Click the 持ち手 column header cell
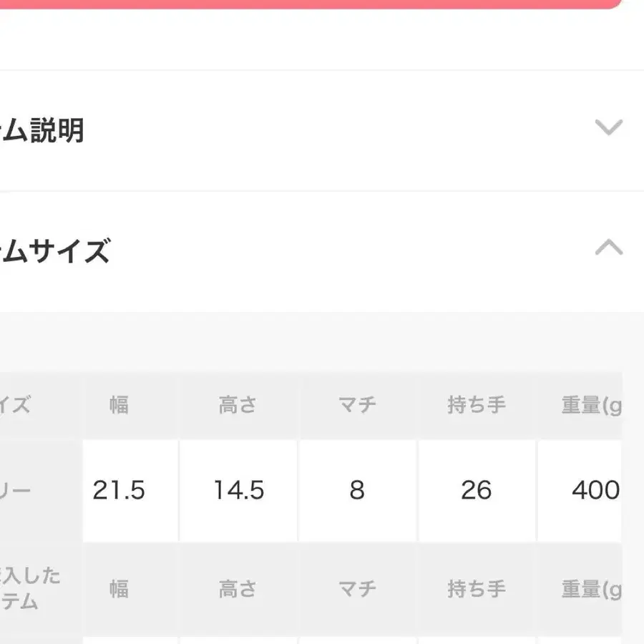 coord(476,405)
